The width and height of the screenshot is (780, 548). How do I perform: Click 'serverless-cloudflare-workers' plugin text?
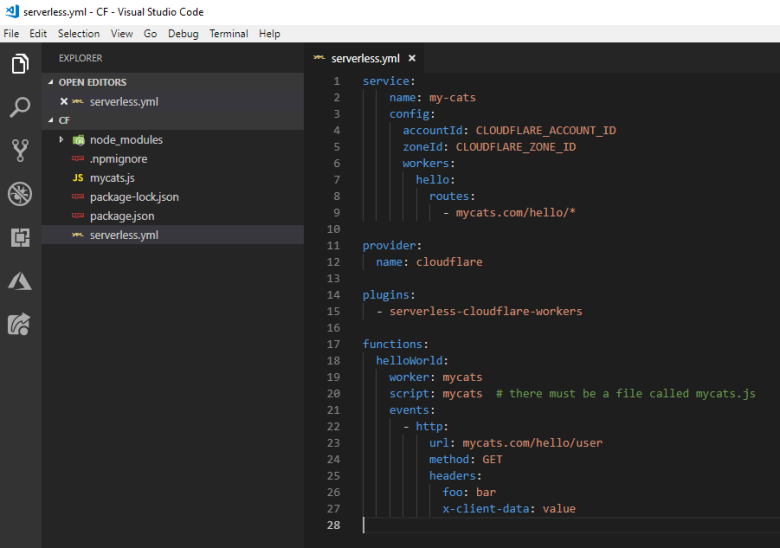point(486,311)
